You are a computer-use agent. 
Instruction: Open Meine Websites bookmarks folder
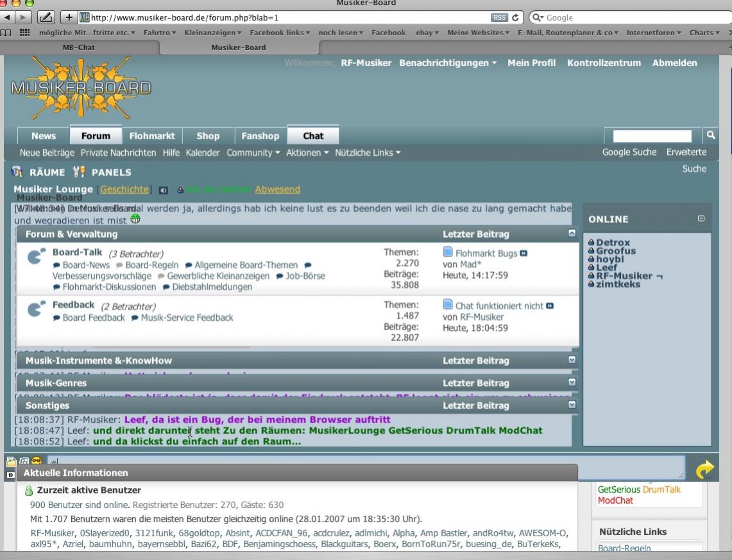[x=478, y=33]
